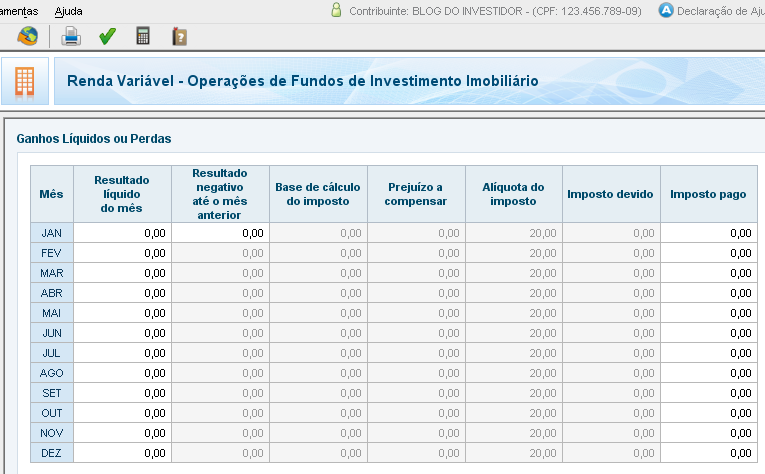
Task: Click the green checkmark verify pending icon
Action: (107, 37)
